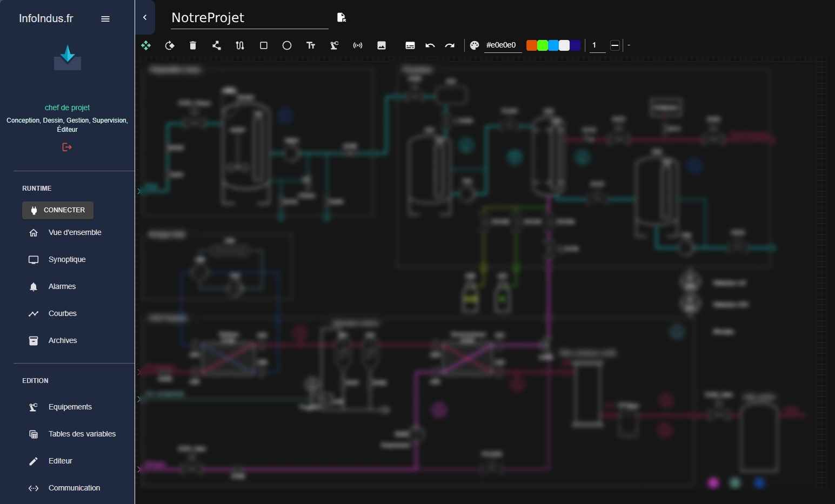The width and height of the screenshot is (835, 504).
Task: Select the rectangle shape tool
Action: click(x=264, y=45)
